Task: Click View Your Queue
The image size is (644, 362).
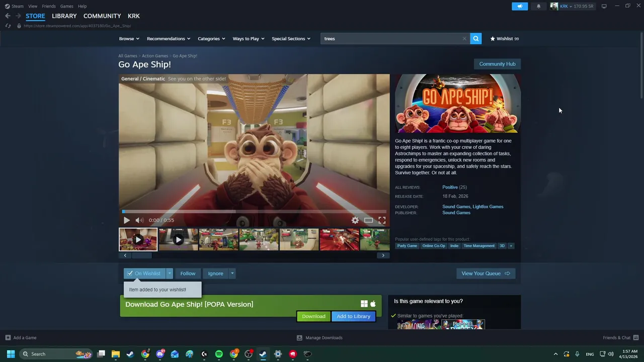Action: point(486,274)
